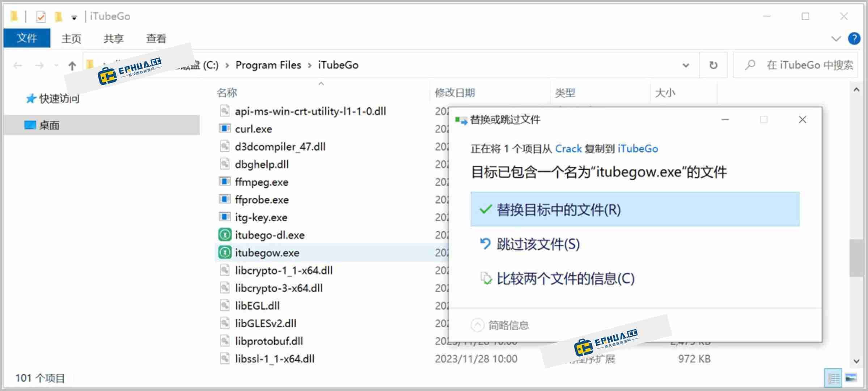
Task: Expand the brief info details toggle
Action: [477, 325]
